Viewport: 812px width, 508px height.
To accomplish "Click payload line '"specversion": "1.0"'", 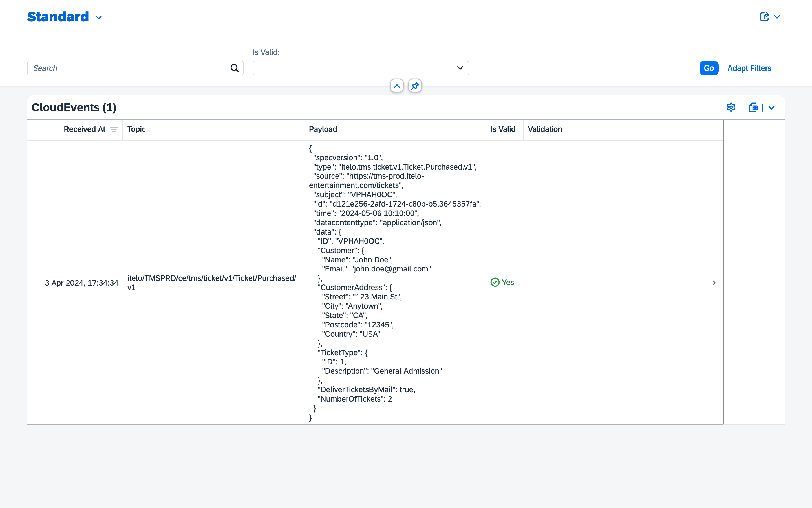I will coord(348,157).
